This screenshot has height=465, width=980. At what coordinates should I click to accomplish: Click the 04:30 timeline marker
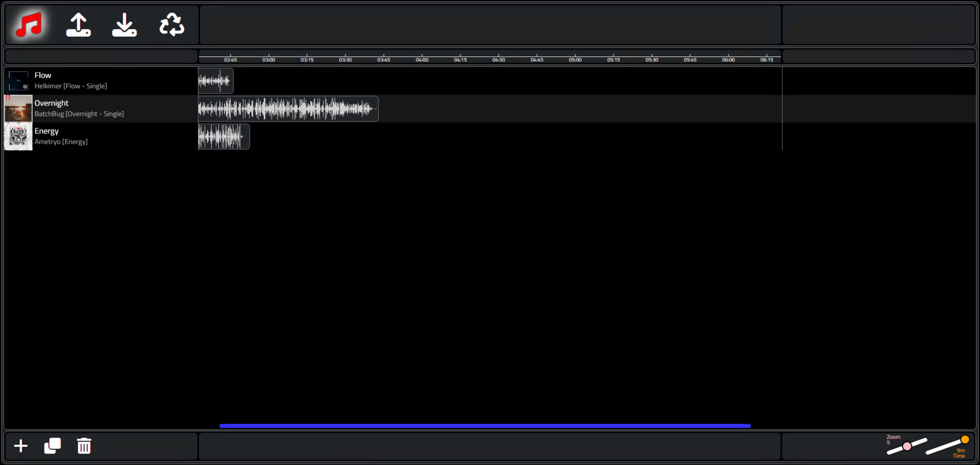[x=499, y=60]
